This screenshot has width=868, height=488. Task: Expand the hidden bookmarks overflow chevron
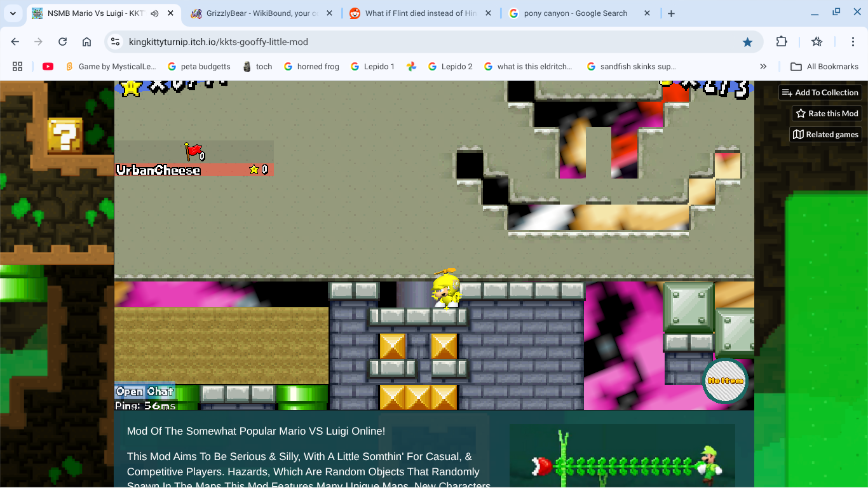763,66
